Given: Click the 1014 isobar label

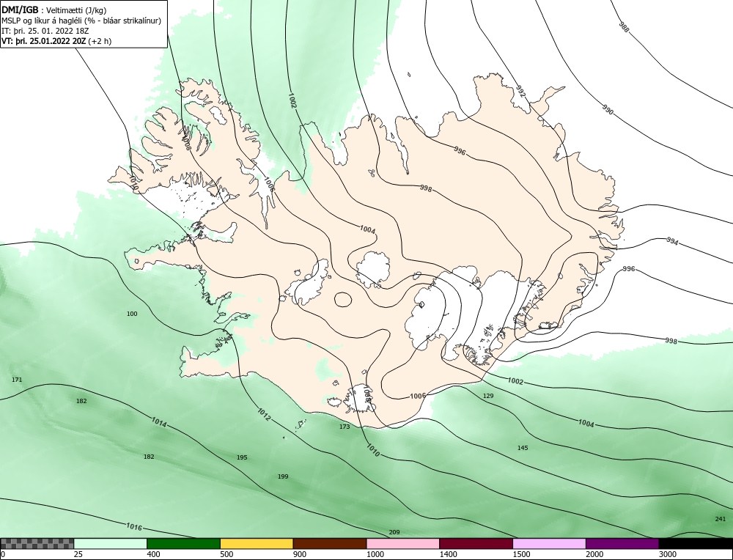Looking at the screenshot, I should [159, 422].
